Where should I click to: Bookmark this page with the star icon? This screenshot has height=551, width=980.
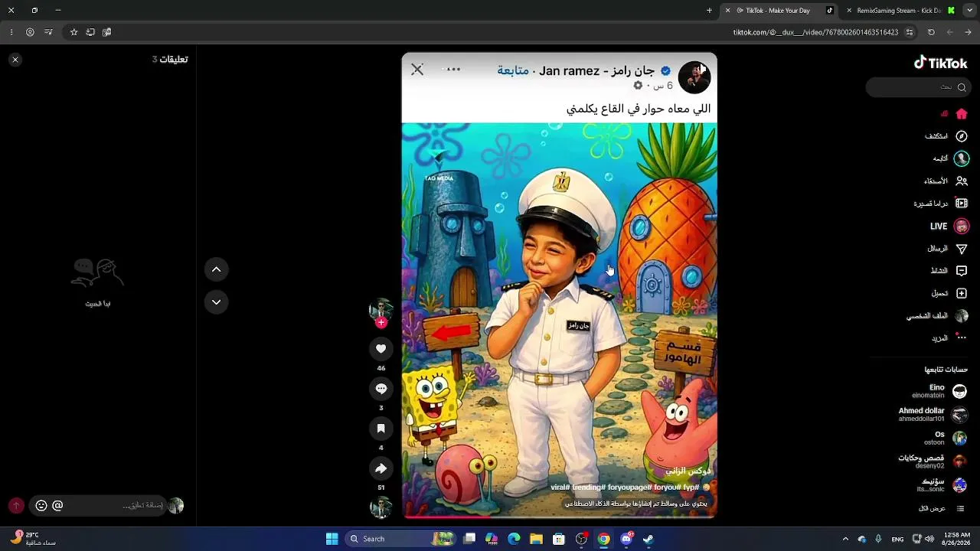pos(73,32)
